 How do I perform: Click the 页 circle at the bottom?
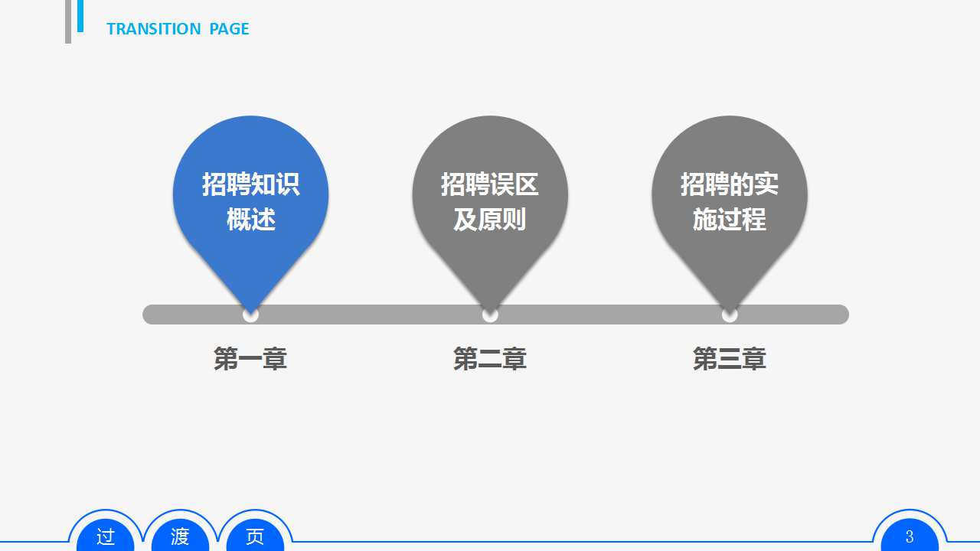[255, 536]
